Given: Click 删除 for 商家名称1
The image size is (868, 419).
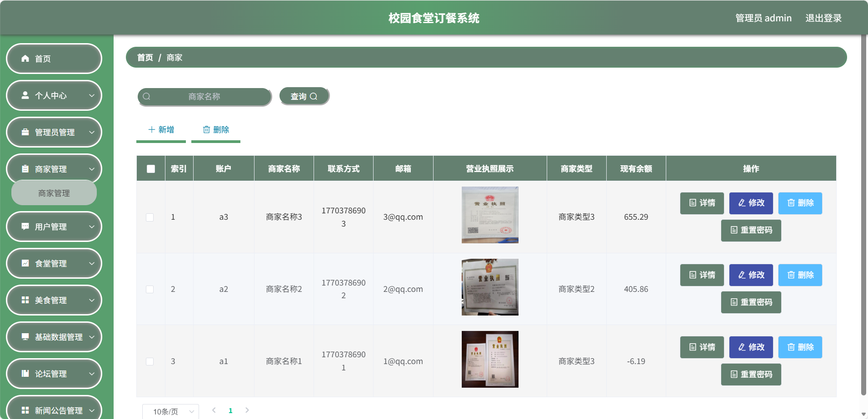Looking at the screenshot, I should click(x=800, y=347).
